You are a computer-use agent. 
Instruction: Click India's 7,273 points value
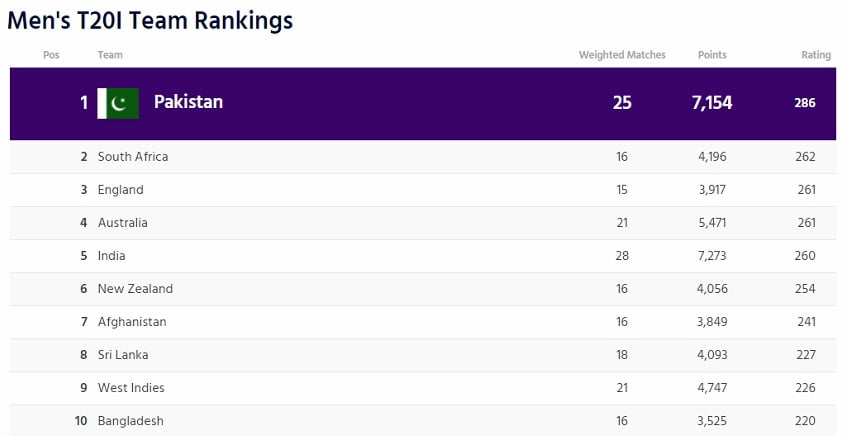pos(712,256)
